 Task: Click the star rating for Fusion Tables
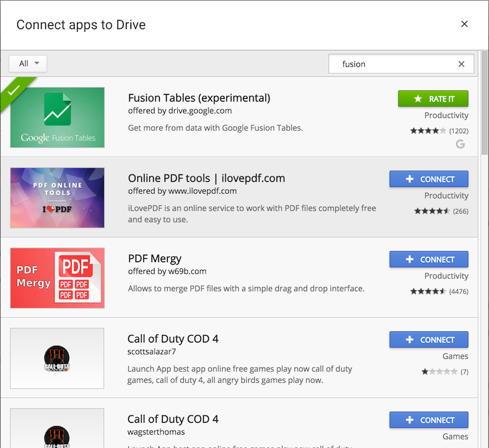click(428, 131)
